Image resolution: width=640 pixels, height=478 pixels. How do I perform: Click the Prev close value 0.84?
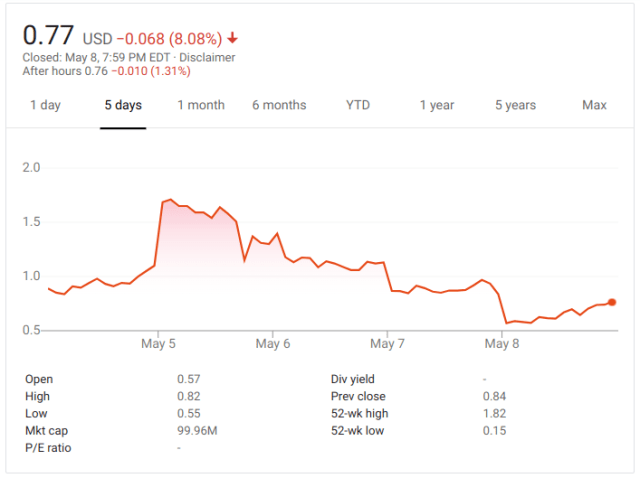coord(494,396)
